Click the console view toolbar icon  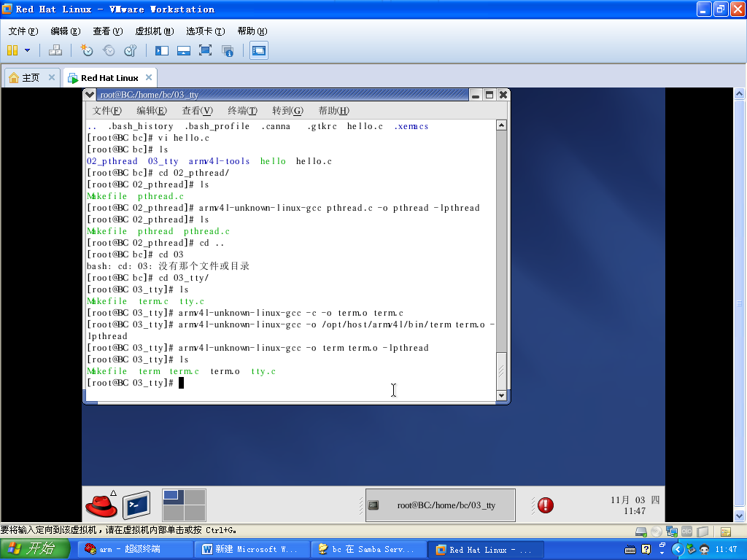[259, 50]
